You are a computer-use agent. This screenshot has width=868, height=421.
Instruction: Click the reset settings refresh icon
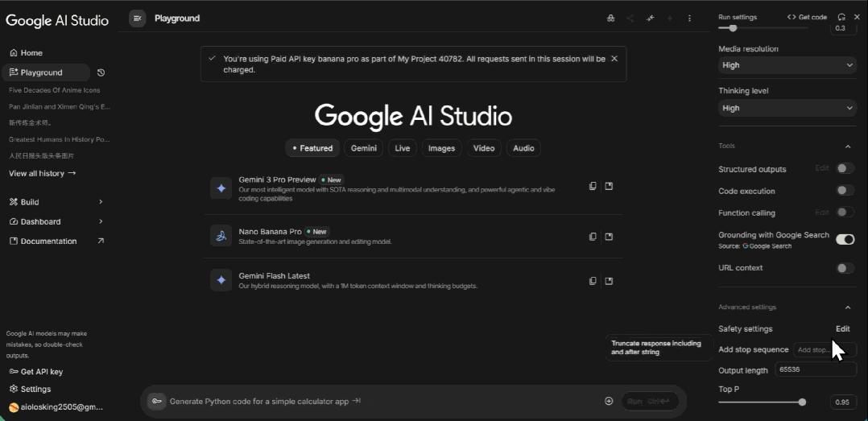click(841, 17)
